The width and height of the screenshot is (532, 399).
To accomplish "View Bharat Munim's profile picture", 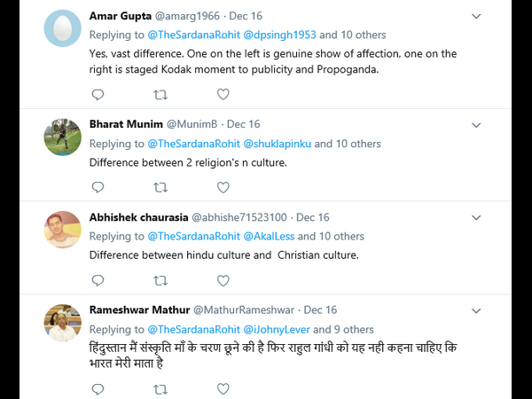I will (63, 137).
